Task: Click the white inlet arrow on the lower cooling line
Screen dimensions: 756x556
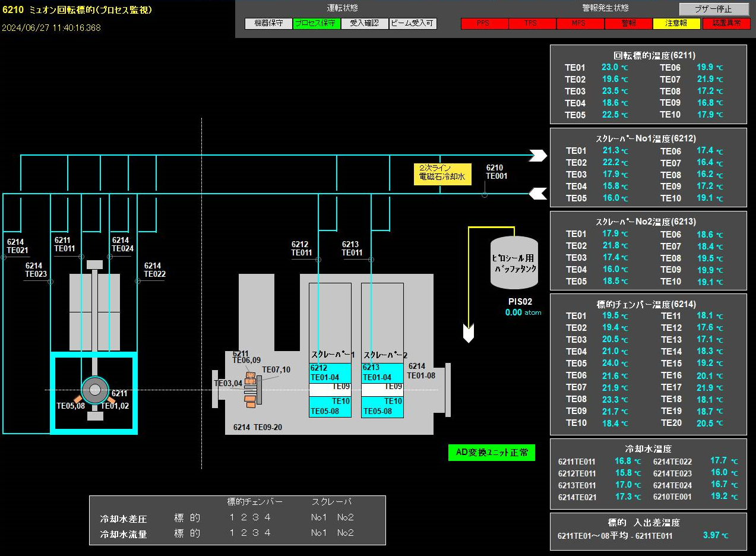Action: pos(537,193)
